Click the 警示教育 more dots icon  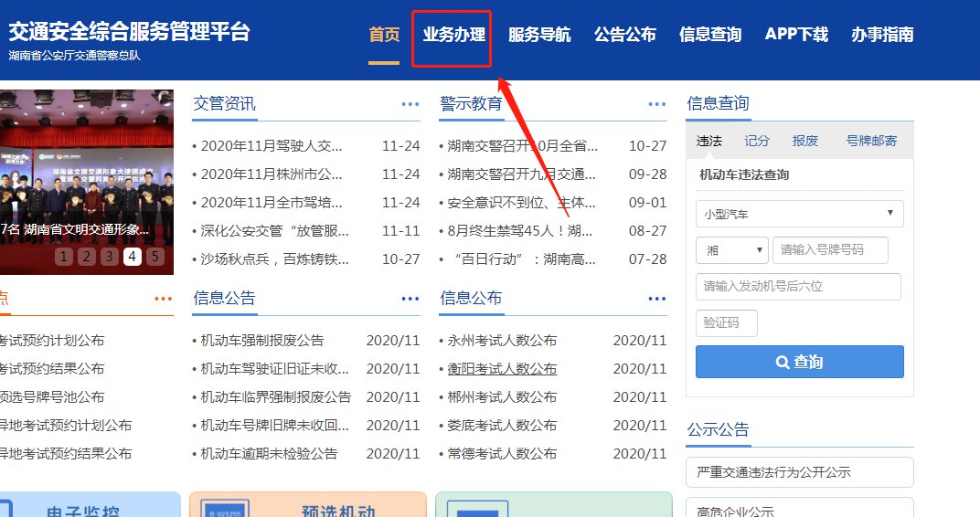(657, 104)
